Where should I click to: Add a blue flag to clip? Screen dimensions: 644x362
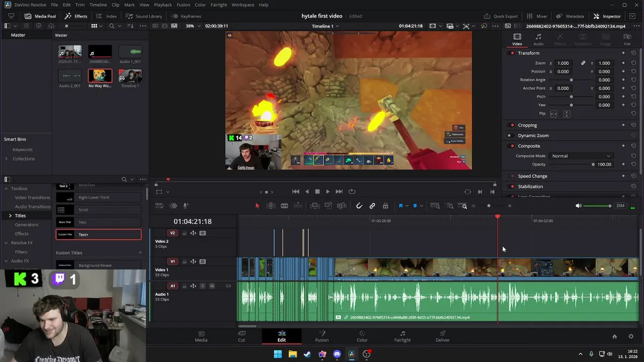pos(400,206)
